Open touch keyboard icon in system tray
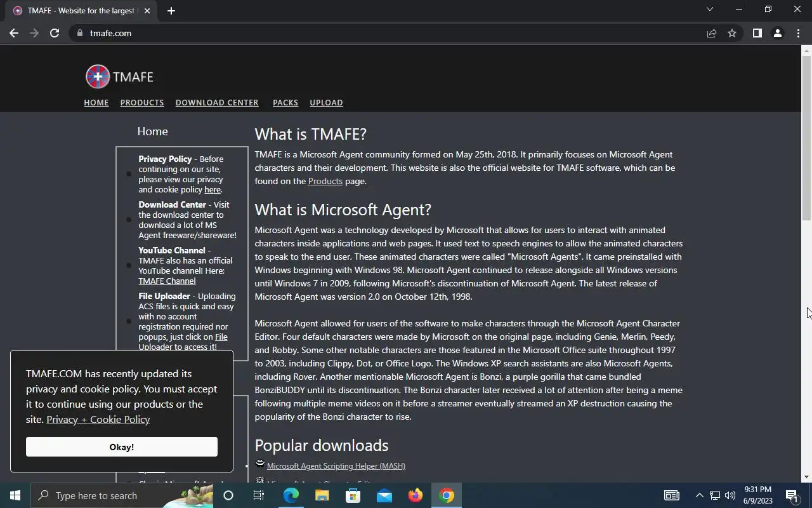This screenshot has width=812, height=508. tap(672, 495)
